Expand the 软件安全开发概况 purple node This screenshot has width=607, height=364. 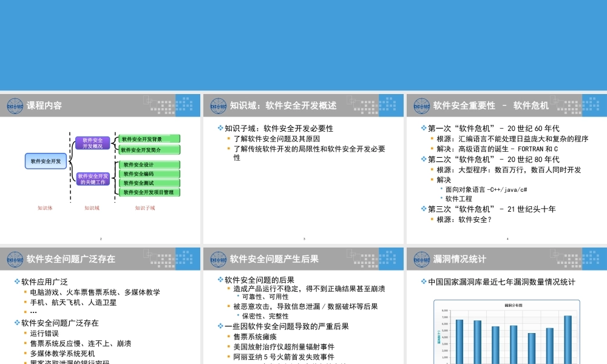[x=93, y=144]
